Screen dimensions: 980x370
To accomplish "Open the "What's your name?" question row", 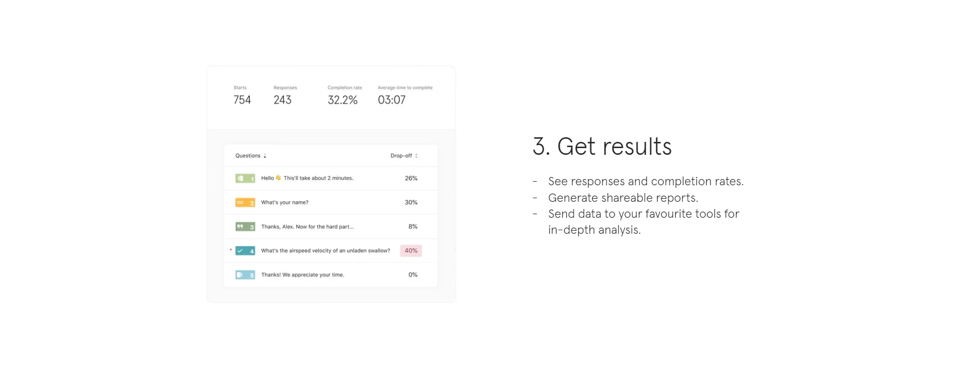I will (331, 202).
